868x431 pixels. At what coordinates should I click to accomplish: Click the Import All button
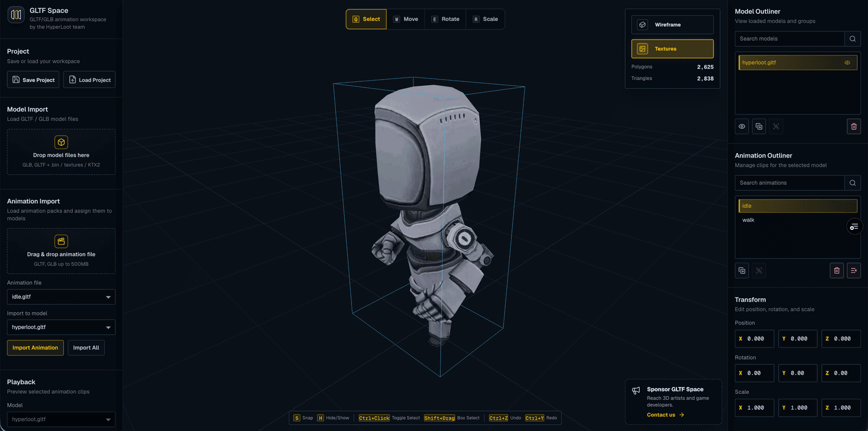point(86,347)
